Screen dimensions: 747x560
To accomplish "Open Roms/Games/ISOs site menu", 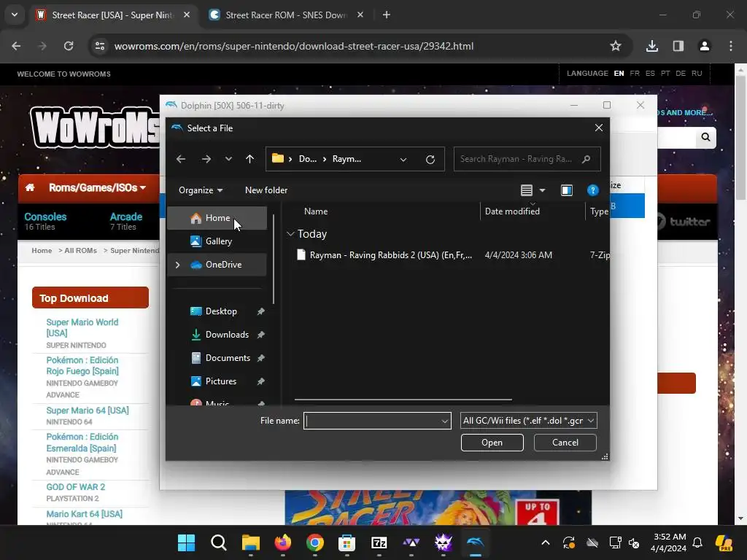I will point(97,187).
